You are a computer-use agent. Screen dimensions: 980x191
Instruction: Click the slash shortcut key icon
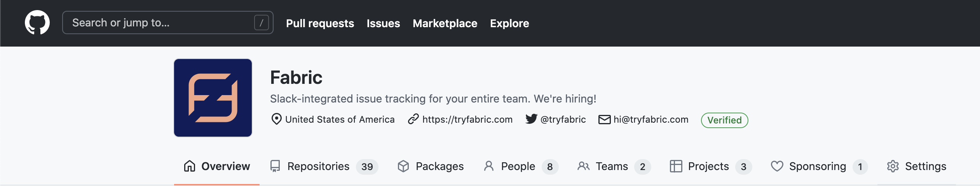point(262,23)
